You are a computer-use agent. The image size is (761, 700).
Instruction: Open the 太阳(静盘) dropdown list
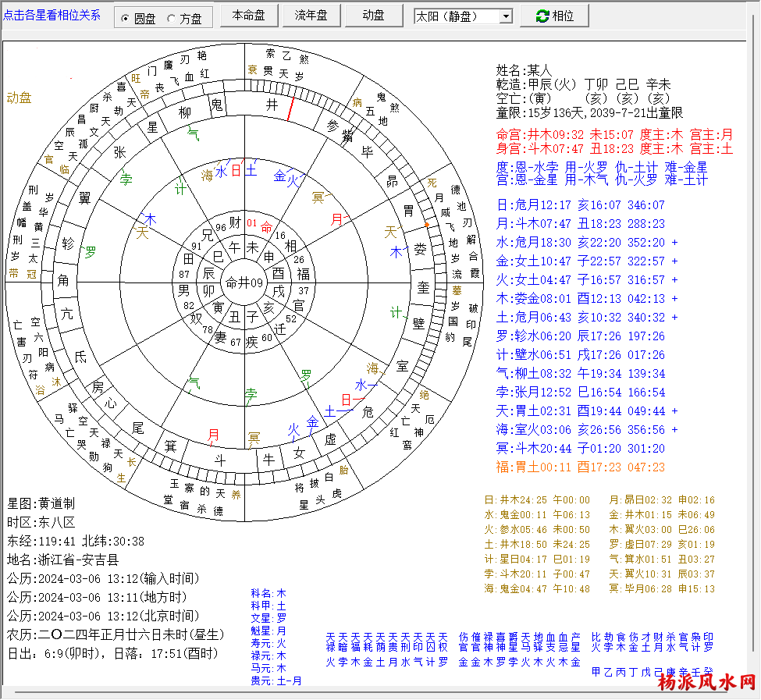pyautogui.click(x=505, y=16)
